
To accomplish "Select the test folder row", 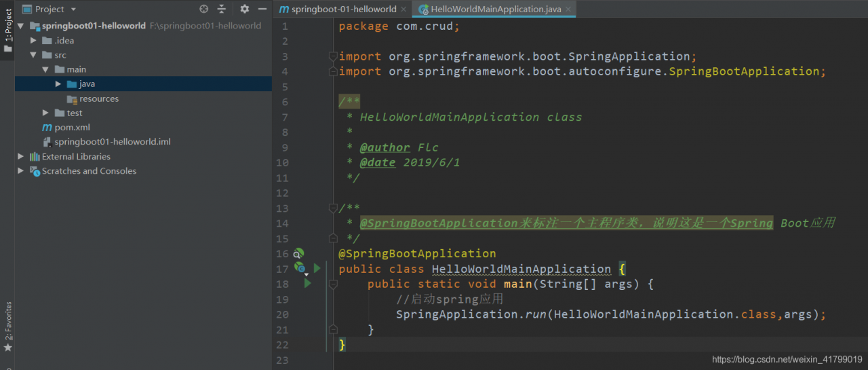I will pyautogui.click(x=143, y=113).
